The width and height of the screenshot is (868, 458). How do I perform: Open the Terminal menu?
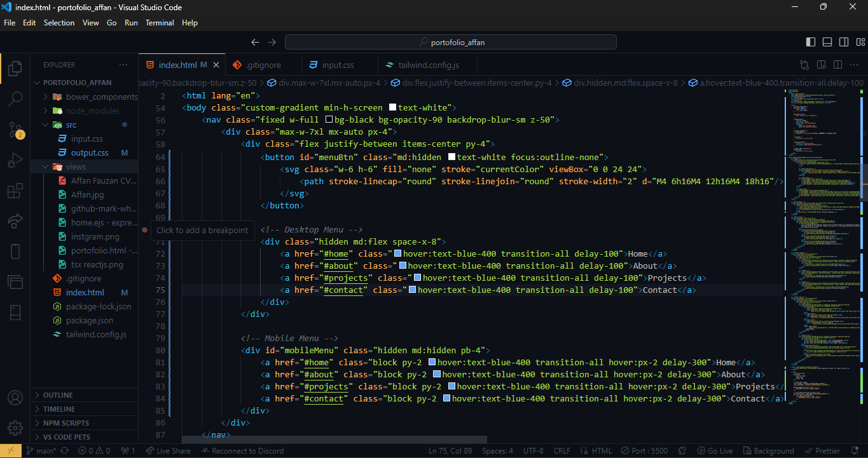click(160, 23)
